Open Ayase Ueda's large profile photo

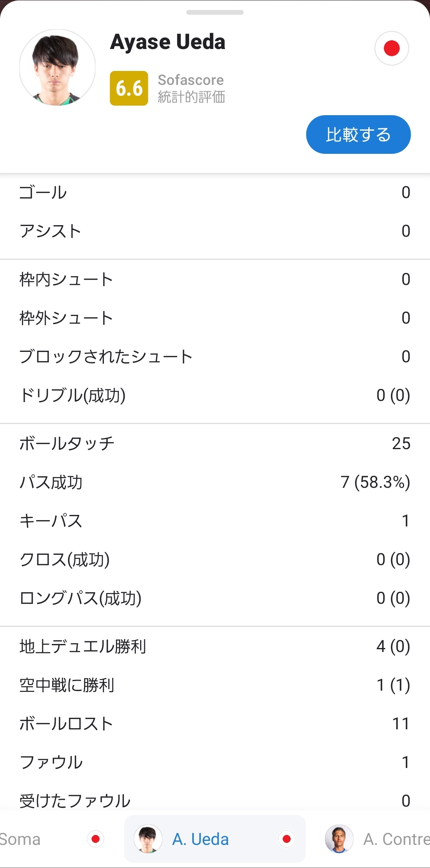pos(57,67)
